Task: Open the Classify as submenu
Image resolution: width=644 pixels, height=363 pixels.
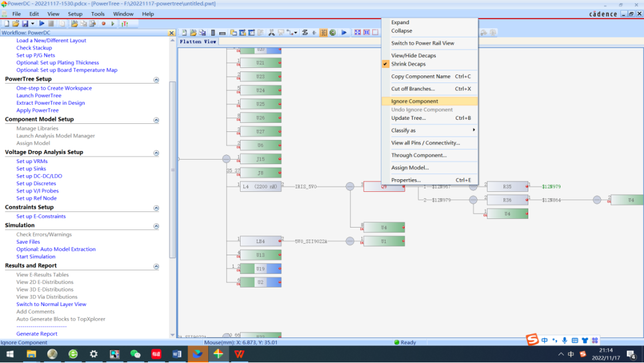Action: click(429, 130)
